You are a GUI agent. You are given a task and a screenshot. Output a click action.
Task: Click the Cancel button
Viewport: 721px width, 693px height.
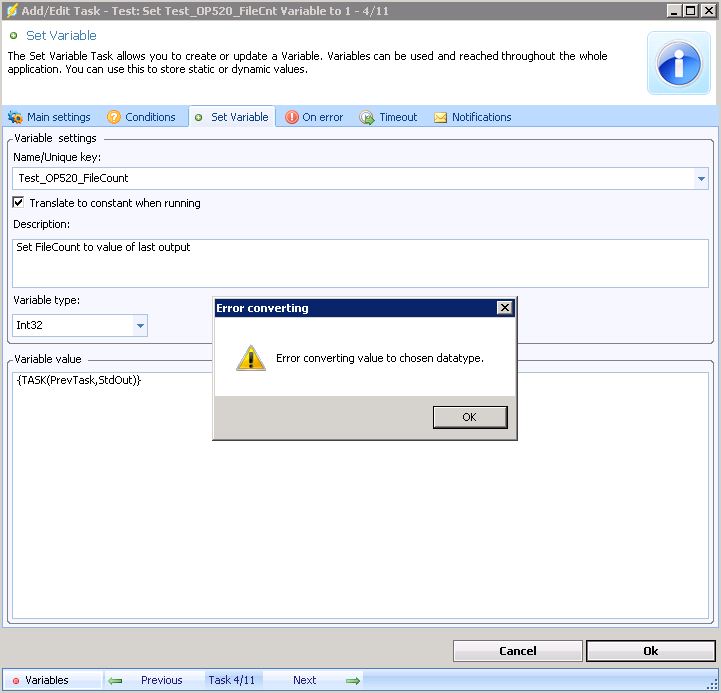517,651
